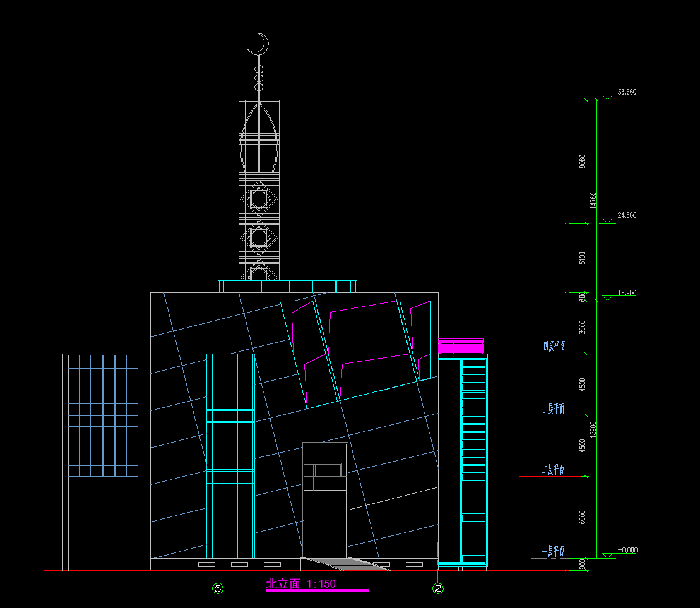
Task: Click the 18.900 elevation marker triangle
Action: click(608, 297)
